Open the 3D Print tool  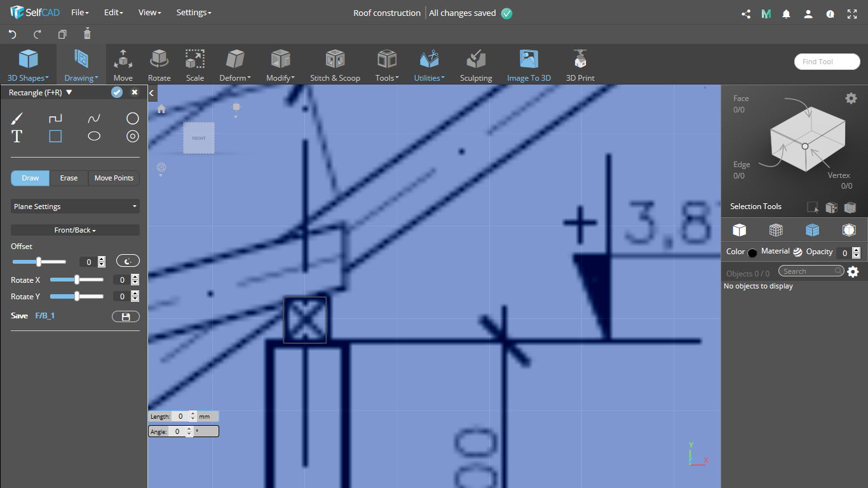pos(580,65)
